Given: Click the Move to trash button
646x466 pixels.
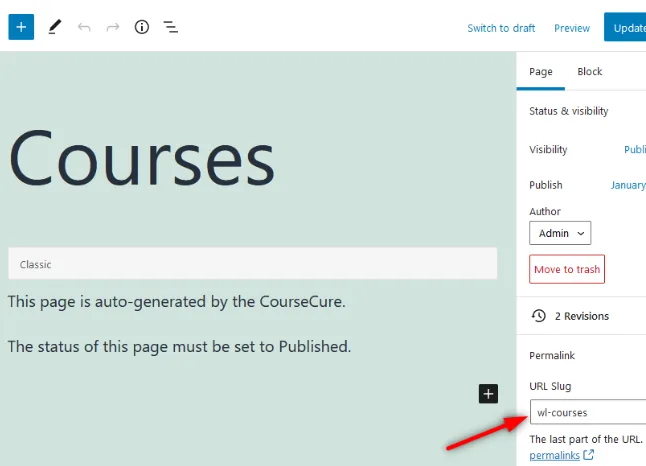Looking at the screenshot, I should 567,269.
